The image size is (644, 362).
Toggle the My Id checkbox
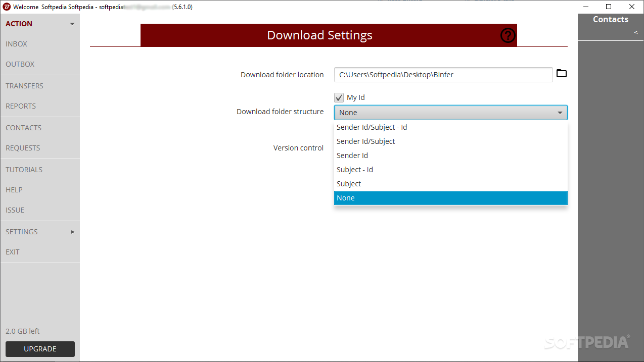point(339,97)
